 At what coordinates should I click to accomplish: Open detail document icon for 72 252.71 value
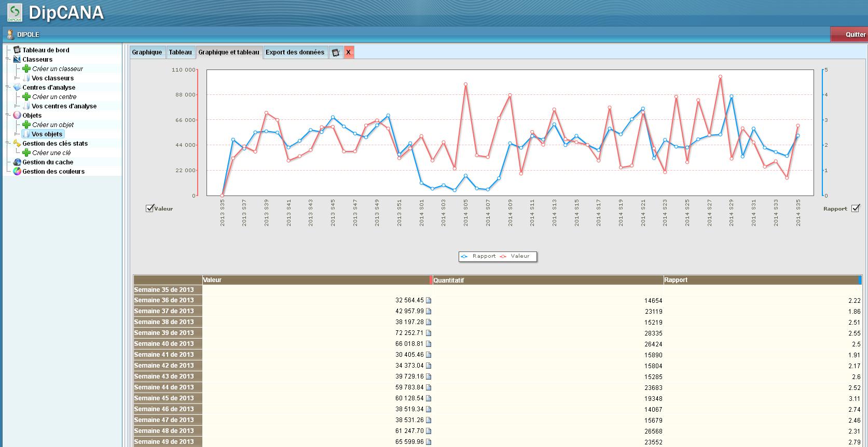(x=429, y=333)
